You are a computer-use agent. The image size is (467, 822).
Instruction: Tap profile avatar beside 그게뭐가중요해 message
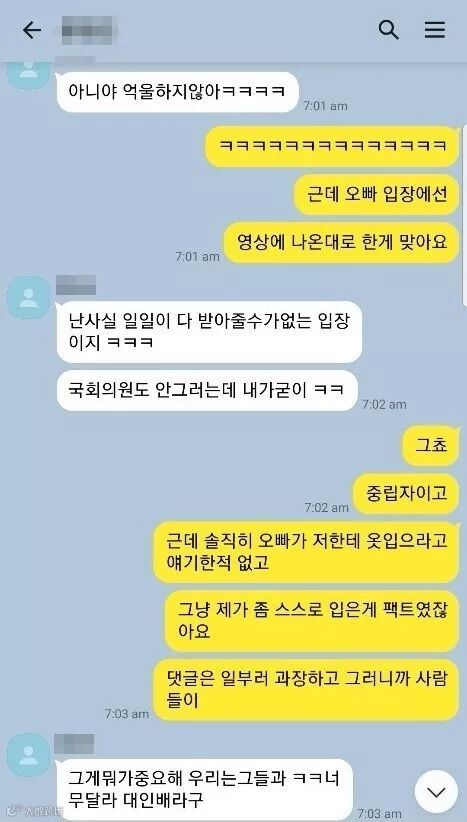(28, 755)
